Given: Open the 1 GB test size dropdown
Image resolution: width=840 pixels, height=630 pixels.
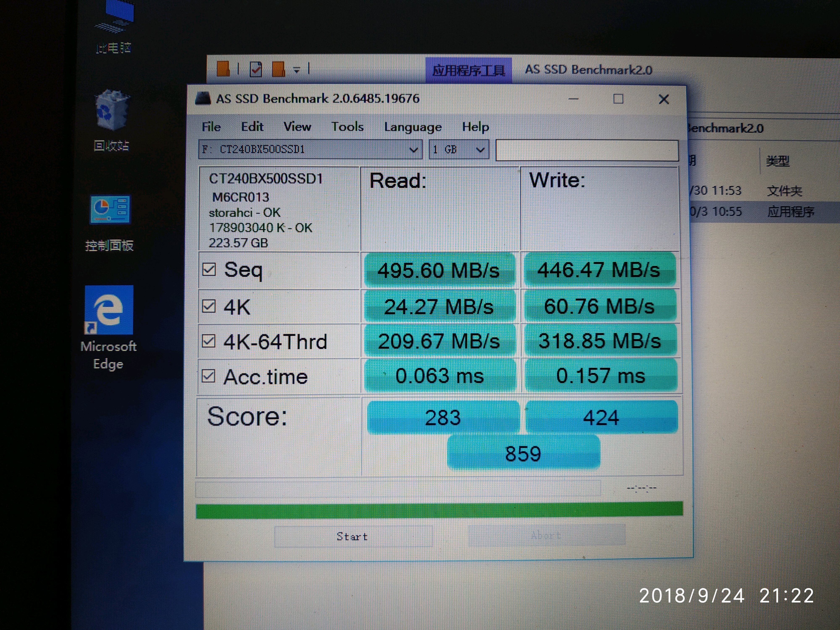Looking at the screenshot, I should point(459,149).
